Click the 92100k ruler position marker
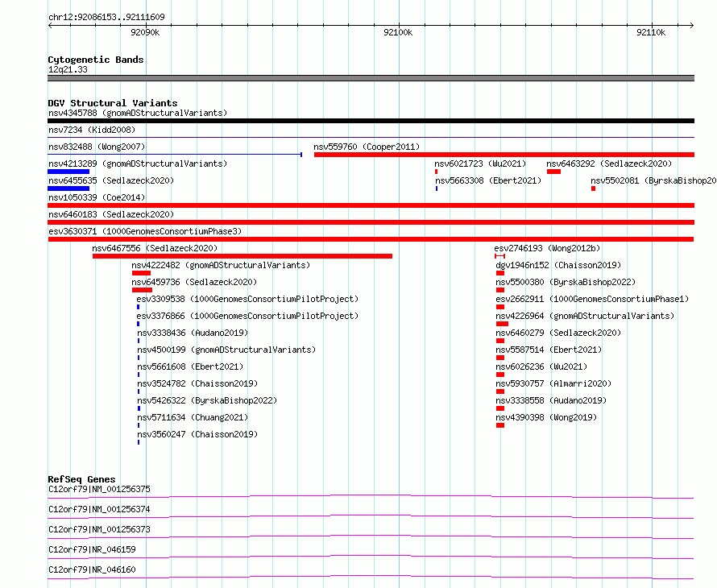Viewport: 717px width, 588px height. pos(398,32)
